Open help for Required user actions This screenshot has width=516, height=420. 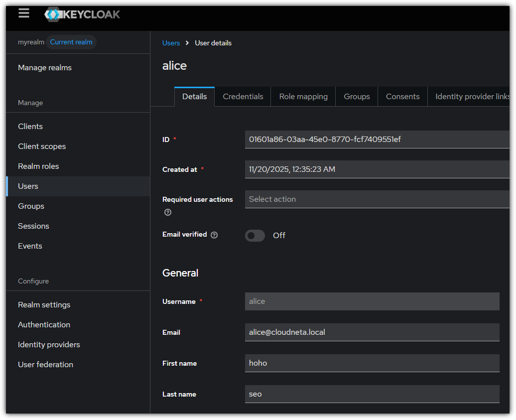pyautogui.click(x=168, y=212)
